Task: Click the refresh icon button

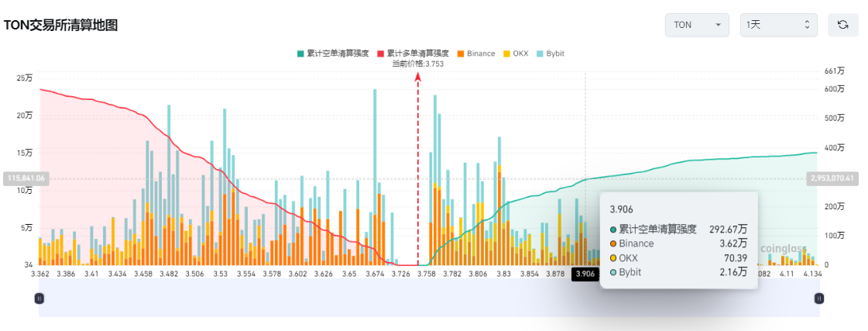Action: coord(842,25)
